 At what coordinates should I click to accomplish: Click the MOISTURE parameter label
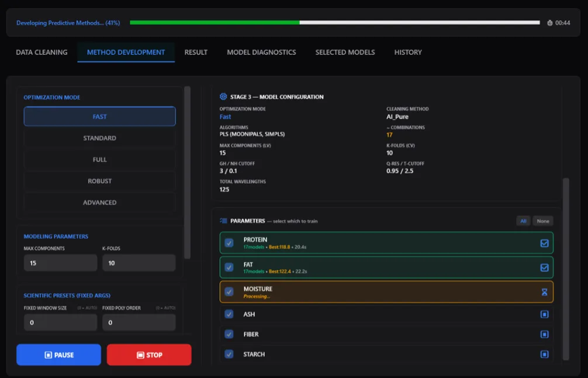258,288
